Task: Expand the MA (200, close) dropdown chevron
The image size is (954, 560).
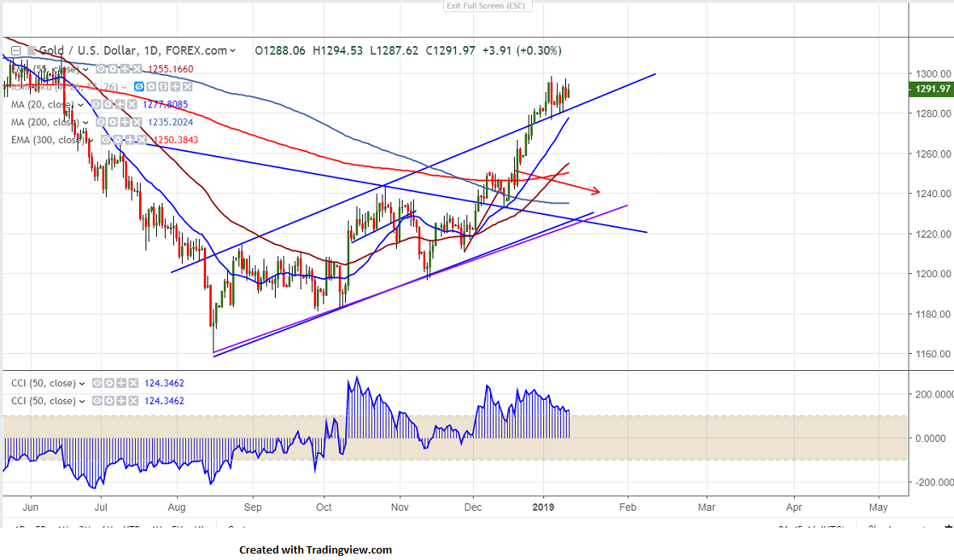Action: (x=85, y=123)
